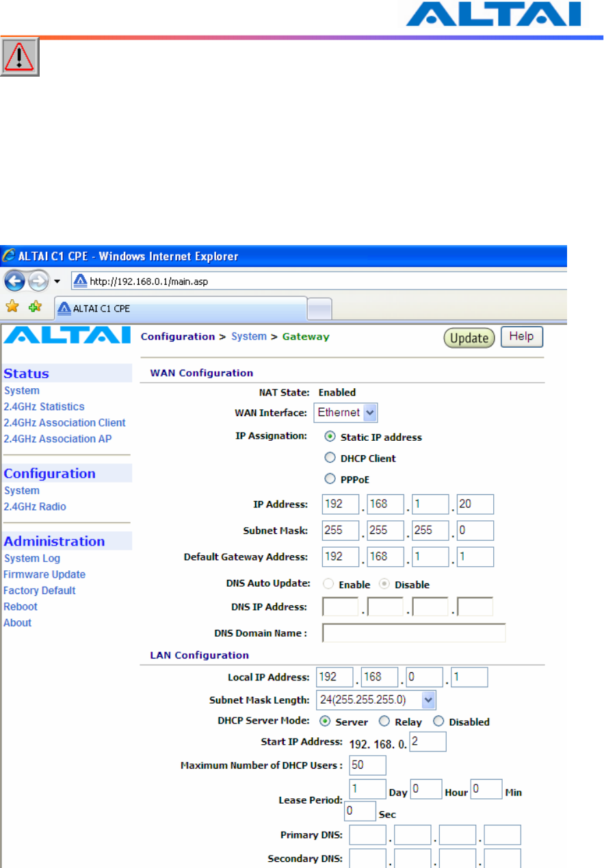This screenshot has height=868, width=604.
Task: Click the browser Back arrow button
Action: click(14, 281)
